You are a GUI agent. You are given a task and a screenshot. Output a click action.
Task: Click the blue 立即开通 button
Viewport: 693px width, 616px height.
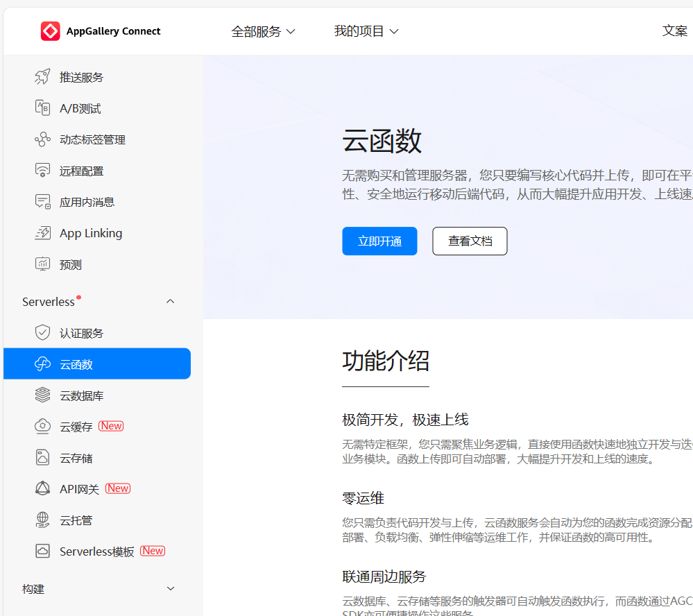click(x=379, y=241)
